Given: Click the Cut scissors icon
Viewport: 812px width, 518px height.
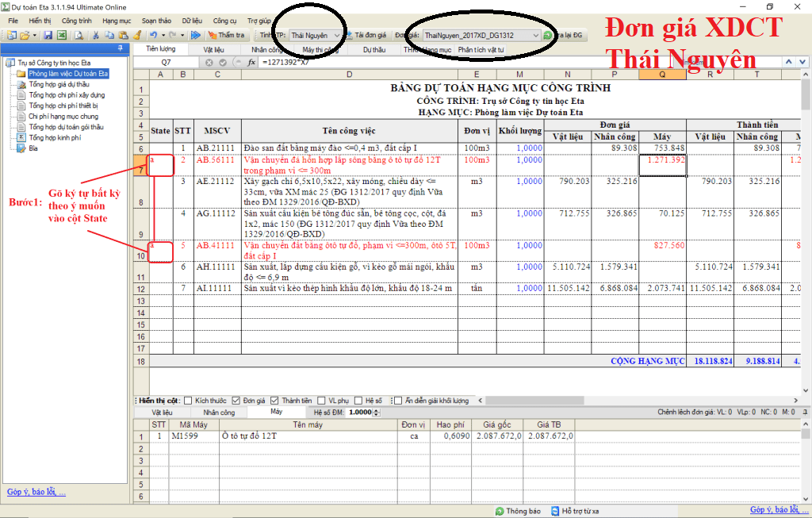Looking at the screenshot, I should coord(96,36).
